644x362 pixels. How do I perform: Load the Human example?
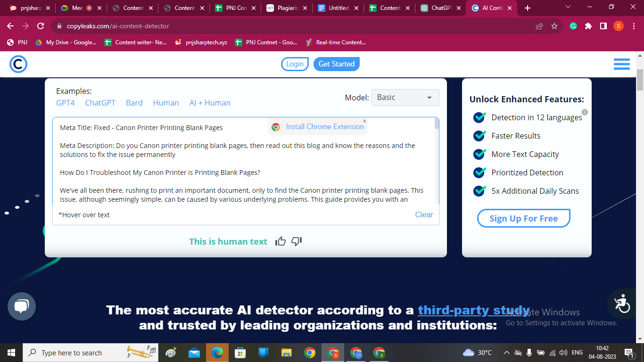[x=166, y=103]
